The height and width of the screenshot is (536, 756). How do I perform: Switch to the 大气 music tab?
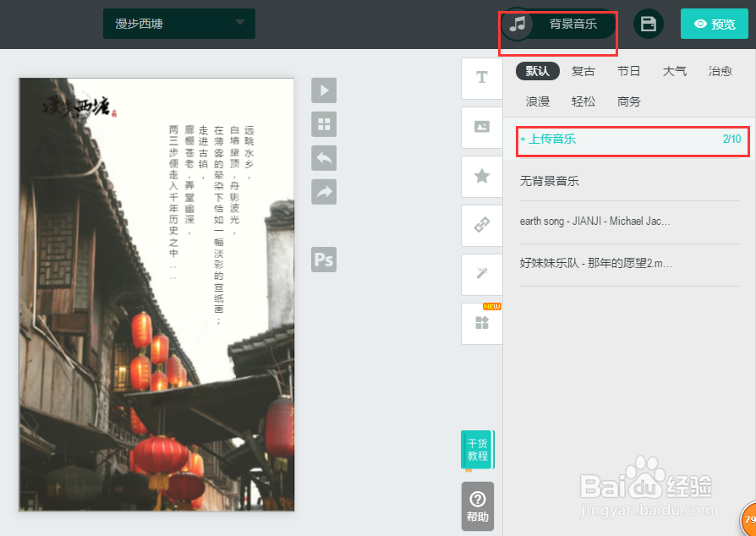click(675, 71)
